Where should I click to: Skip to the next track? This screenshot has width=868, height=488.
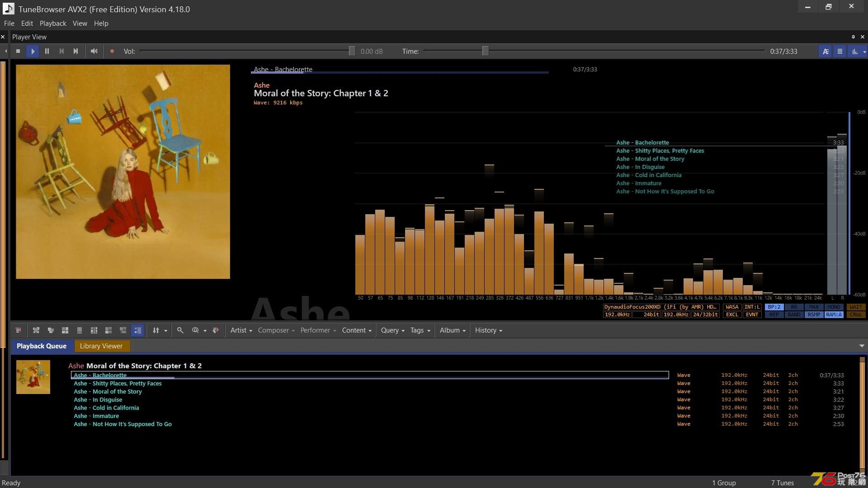point(76,52)
